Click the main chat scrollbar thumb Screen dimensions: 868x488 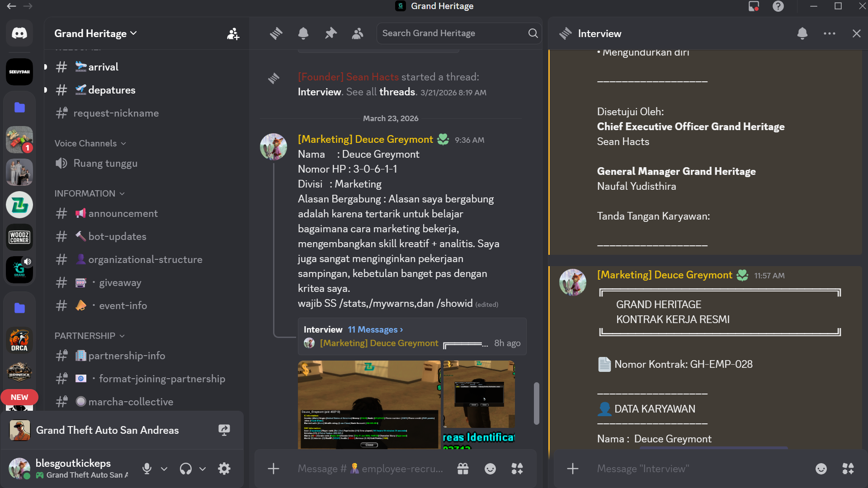(536, 404)
